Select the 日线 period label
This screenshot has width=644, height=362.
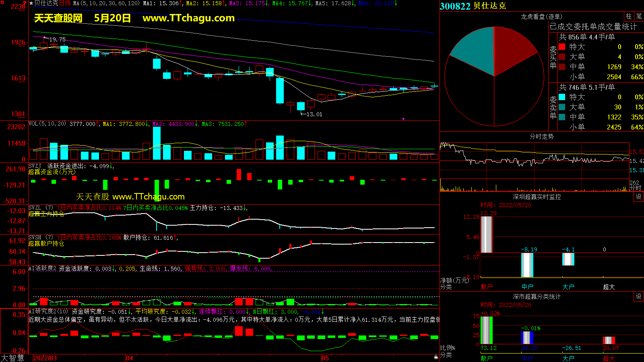point(65,3)
